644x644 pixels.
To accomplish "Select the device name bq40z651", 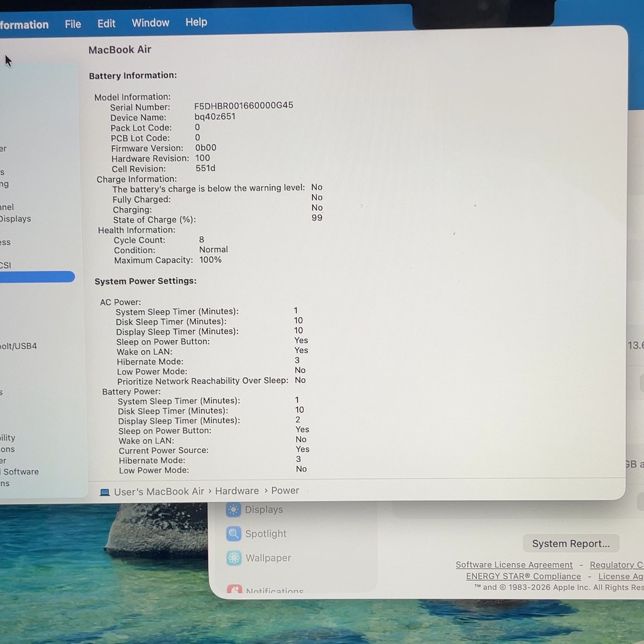I will click(x=215, y=116).
